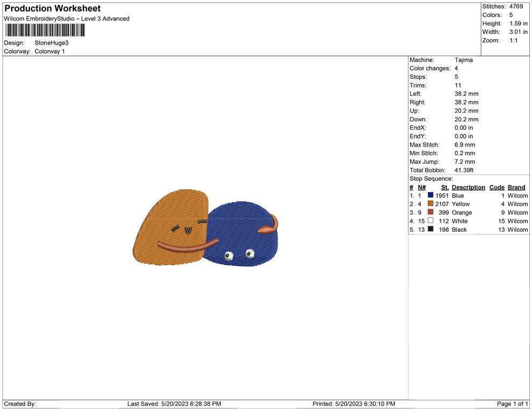
Task: Click the Up value '20.2 mm'
Action: 466,111
